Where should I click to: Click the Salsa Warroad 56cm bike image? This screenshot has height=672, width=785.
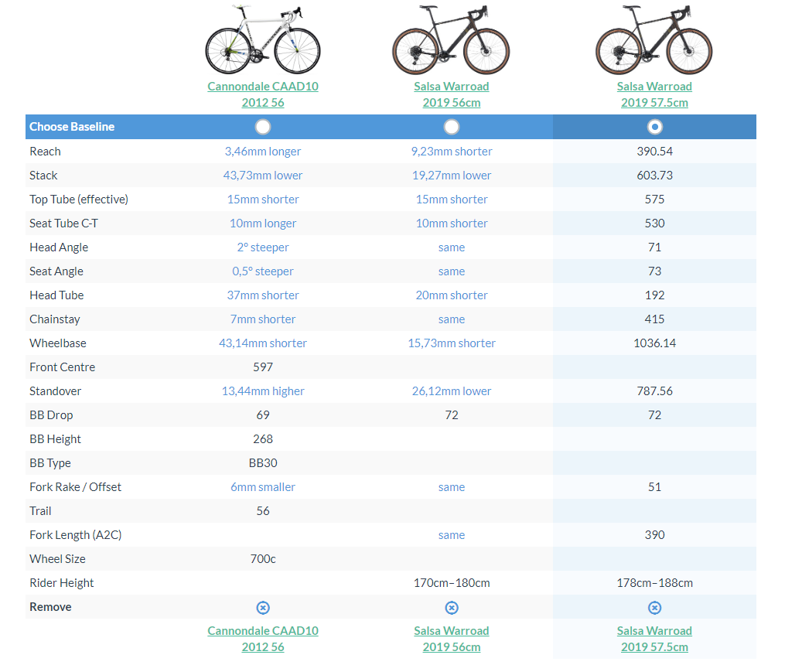[451, 39]
